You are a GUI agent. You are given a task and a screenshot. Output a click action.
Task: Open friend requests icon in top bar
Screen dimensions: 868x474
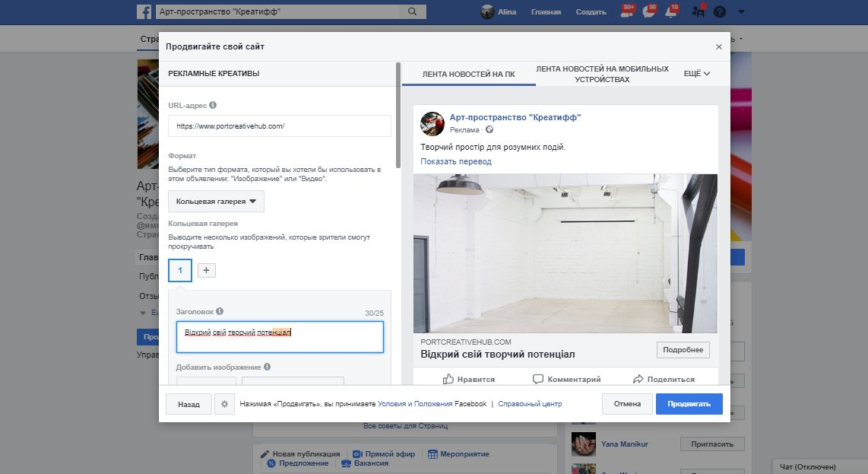626,11
